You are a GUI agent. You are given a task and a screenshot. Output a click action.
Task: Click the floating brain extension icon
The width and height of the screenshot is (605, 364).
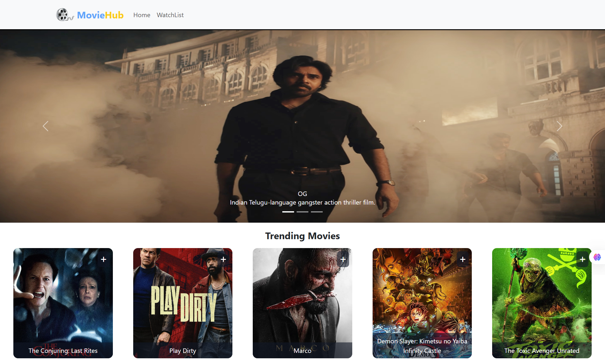click(x=597, y=257)
